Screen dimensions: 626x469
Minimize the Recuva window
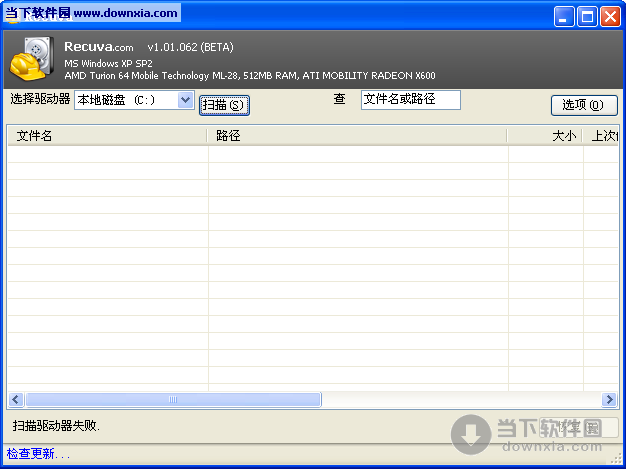pos(564,17)
